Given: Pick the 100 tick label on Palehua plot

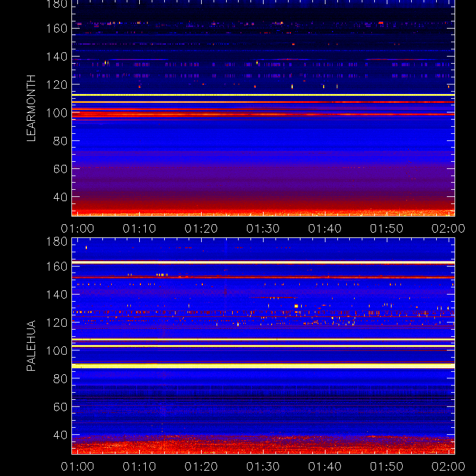Looking at the screenshot, I should point(57,350).
